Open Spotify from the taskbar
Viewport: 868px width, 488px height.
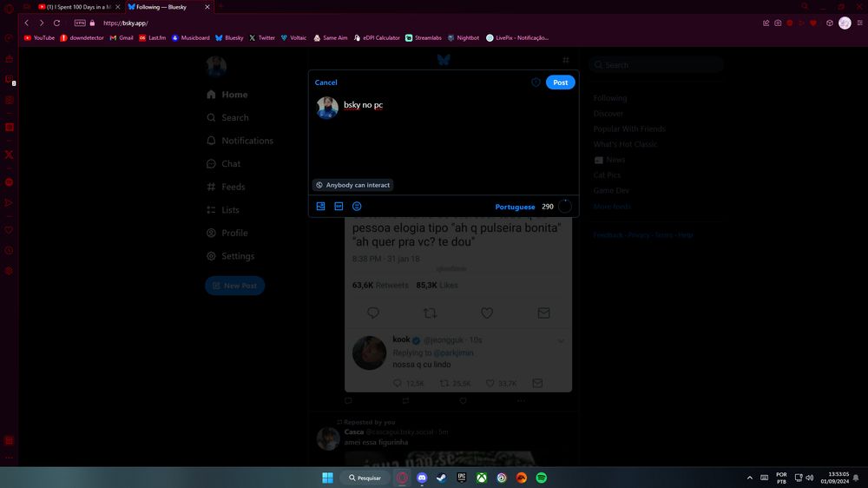coord(542,478)
